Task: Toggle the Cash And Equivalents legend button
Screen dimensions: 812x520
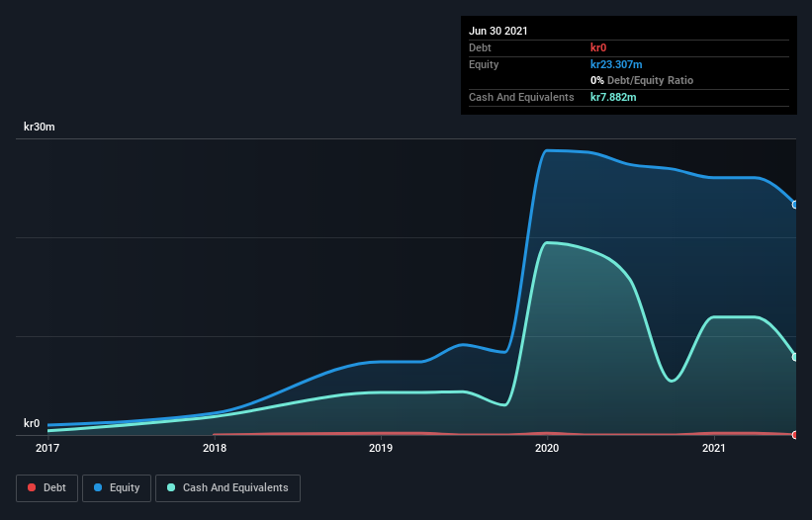Action: (227, 488)
